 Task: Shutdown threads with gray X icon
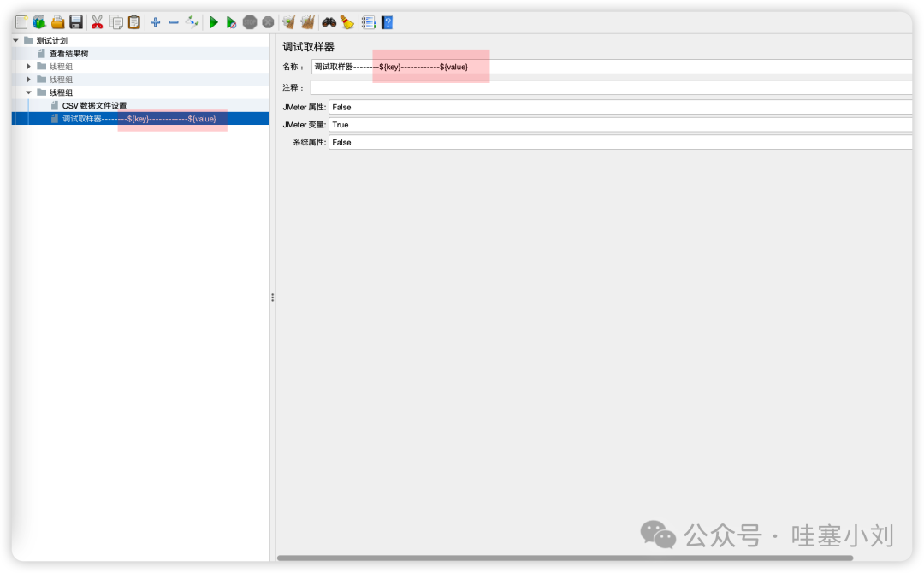point(268,22)
